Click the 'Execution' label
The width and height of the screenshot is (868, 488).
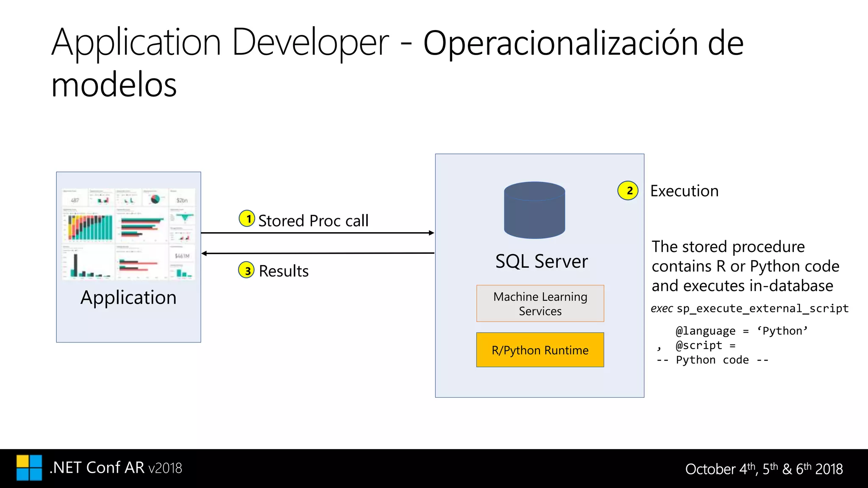tap(684, 191)
